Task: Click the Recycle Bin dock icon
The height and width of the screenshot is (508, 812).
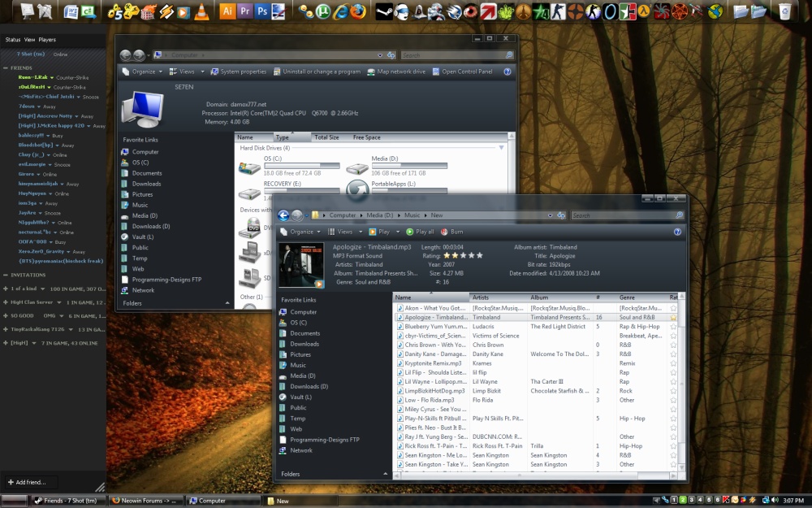Action: pyautogui.click(x=785, y=11)
